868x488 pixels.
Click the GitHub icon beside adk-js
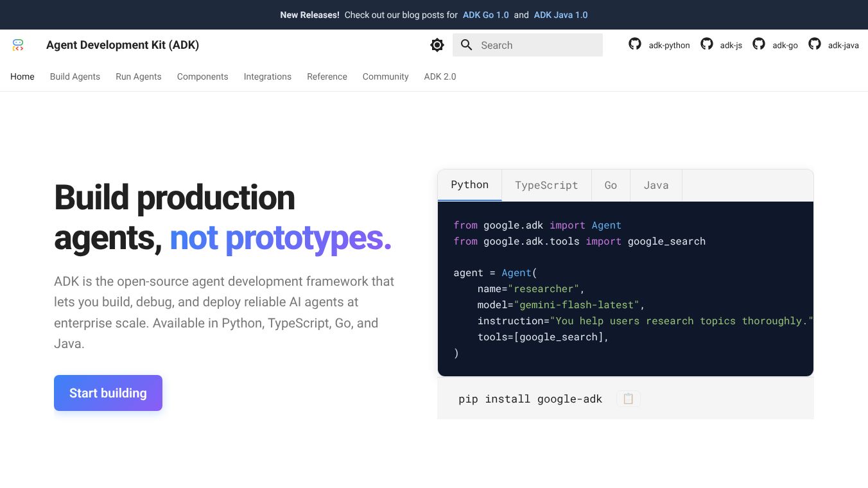[x=707, y=44]
